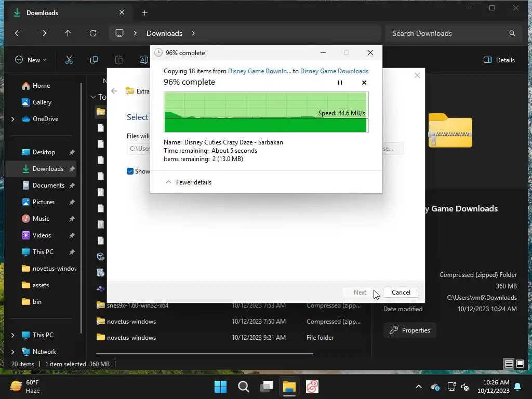Expand the chevron after Downloads breadcrumb
The height and width of the screenshot is (399, 532).
coord(193,33)
